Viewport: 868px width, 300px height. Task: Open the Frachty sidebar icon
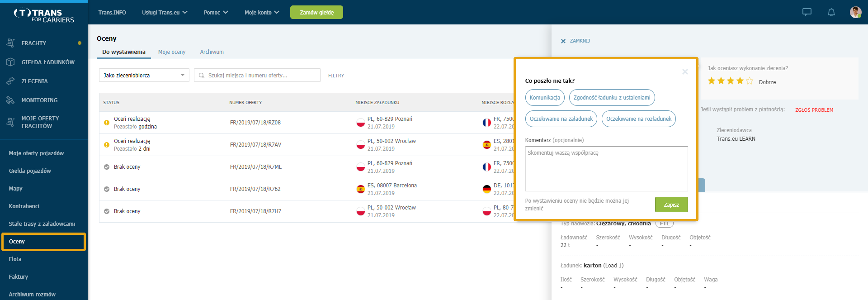pyautogui.click(x=10, y=43)
